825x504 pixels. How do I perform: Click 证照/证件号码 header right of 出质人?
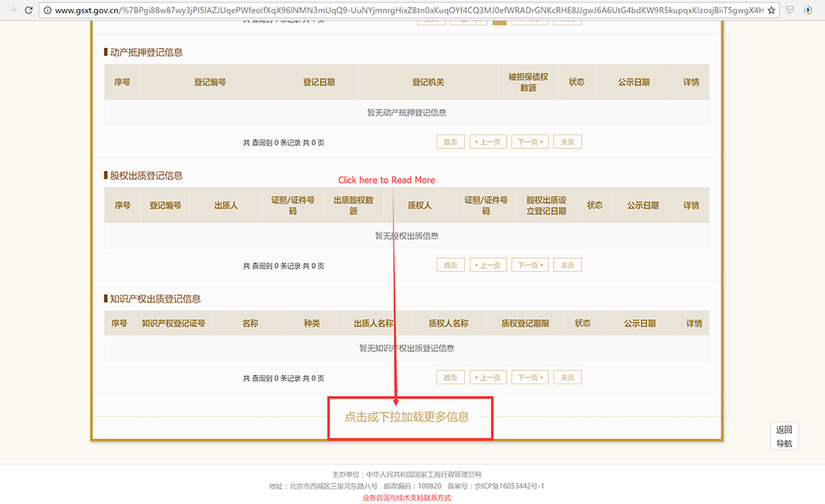click(293, 205)
